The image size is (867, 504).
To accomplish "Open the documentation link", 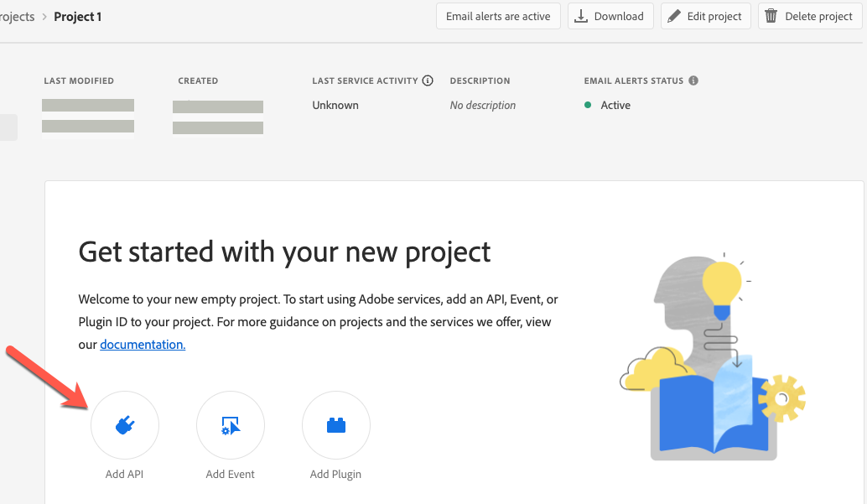I will click(142, 344).
